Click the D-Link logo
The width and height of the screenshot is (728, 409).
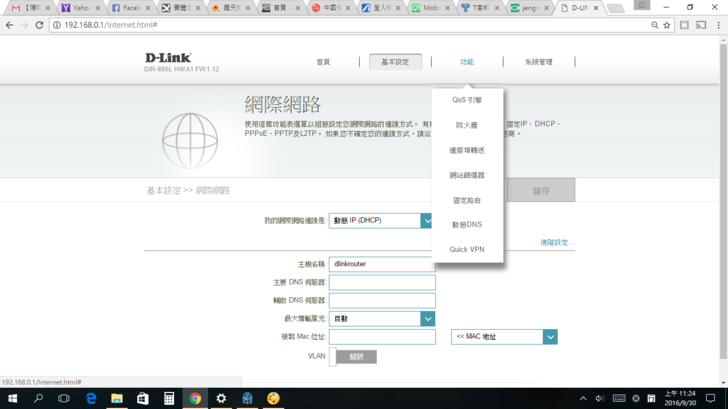click(168, 58)
